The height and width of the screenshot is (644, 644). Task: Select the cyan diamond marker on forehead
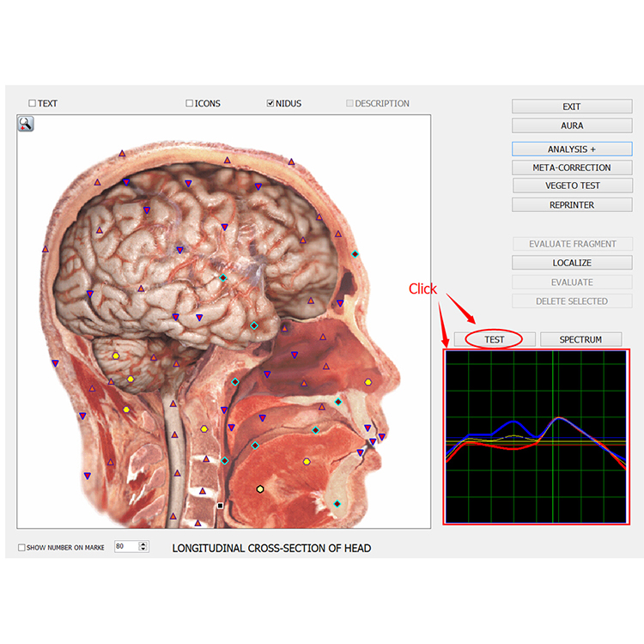click(355, 254)
